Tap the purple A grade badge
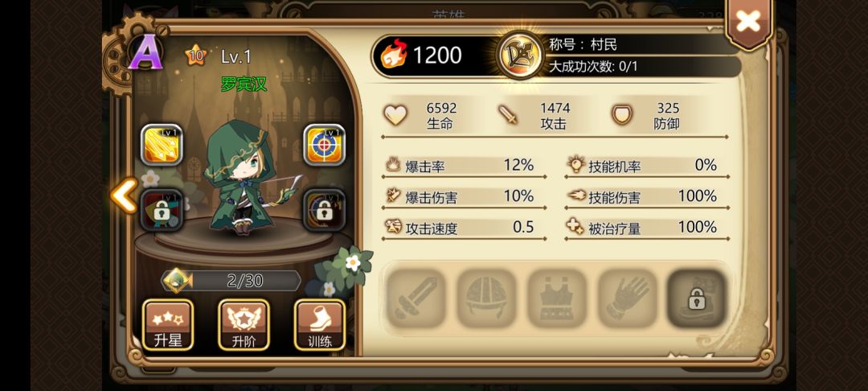Image resolution: width=868 pixels, height=391 pixels. pyautogui.click(x=146, y=52)
